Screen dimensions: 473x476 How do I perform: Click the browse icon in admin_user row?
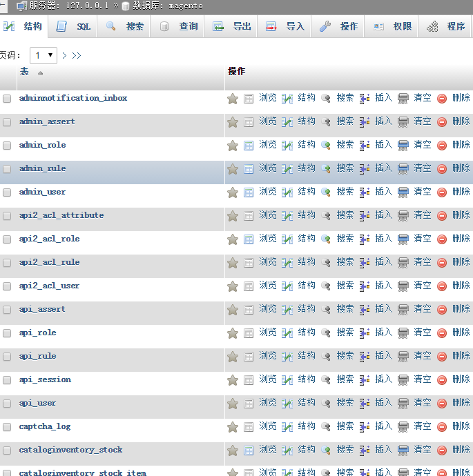tap(249, 192)
